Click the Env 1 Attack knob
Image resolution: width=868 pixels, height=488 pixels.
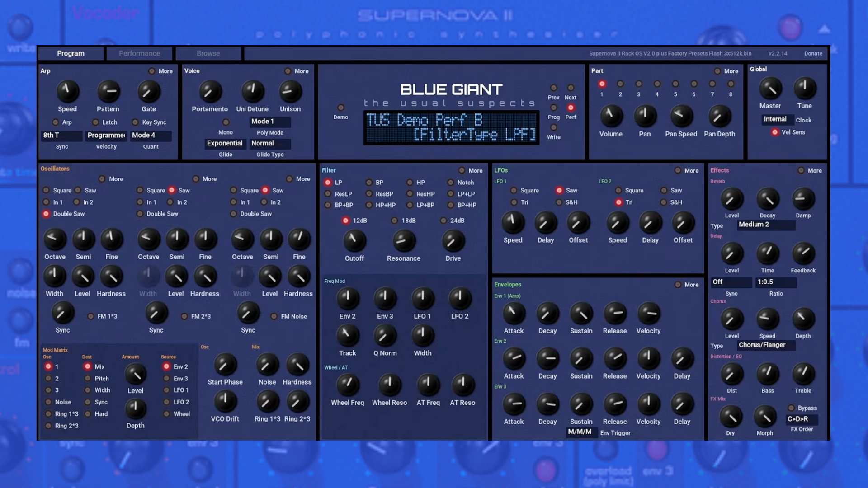click(x=514, y=313)
